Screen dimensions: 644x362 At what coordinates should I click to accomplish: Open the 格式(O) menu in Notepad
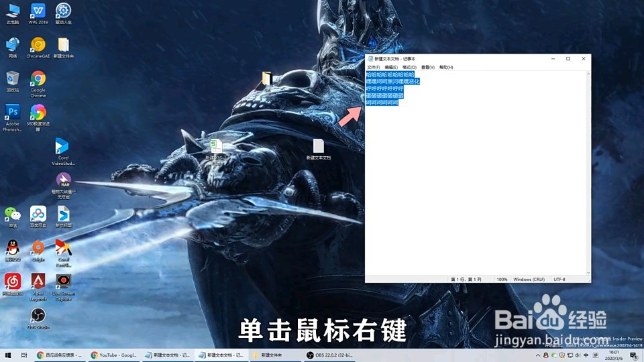coord(409,67)
